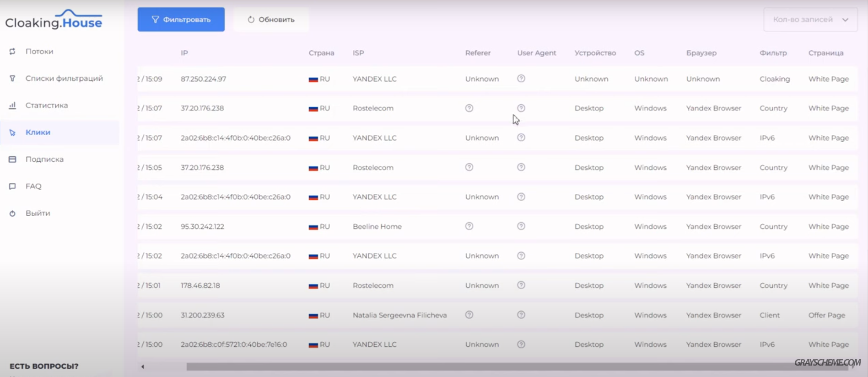Click the Клики cursor icon
This screenshot has height=377, width=868.
[x=12, y=132]
